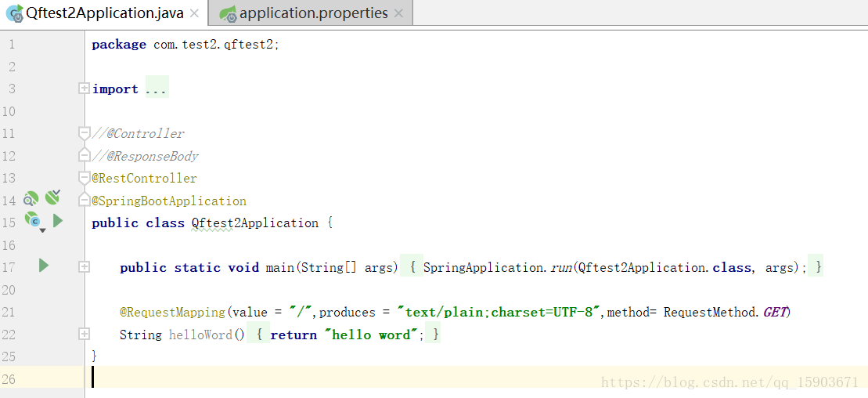Click the @SpringBootApplication annotation

(x=169, y=201)
